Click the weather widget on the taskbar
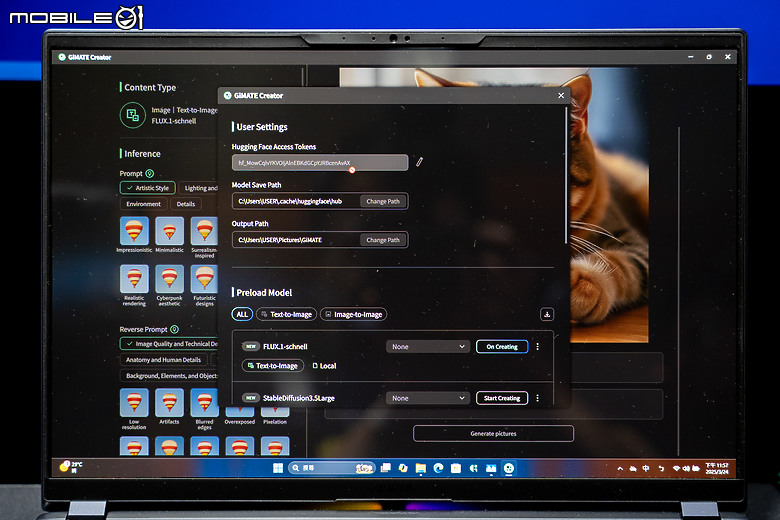Screen dimensions: 780x520 coord(71,467)
